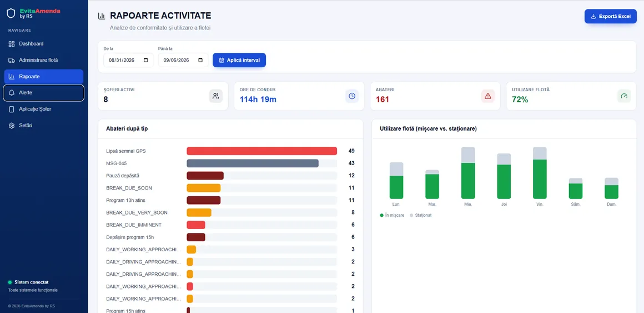The image size is (644, 313).
Task: Click the green În mișcare legend dot
Action: pos(382,215)
